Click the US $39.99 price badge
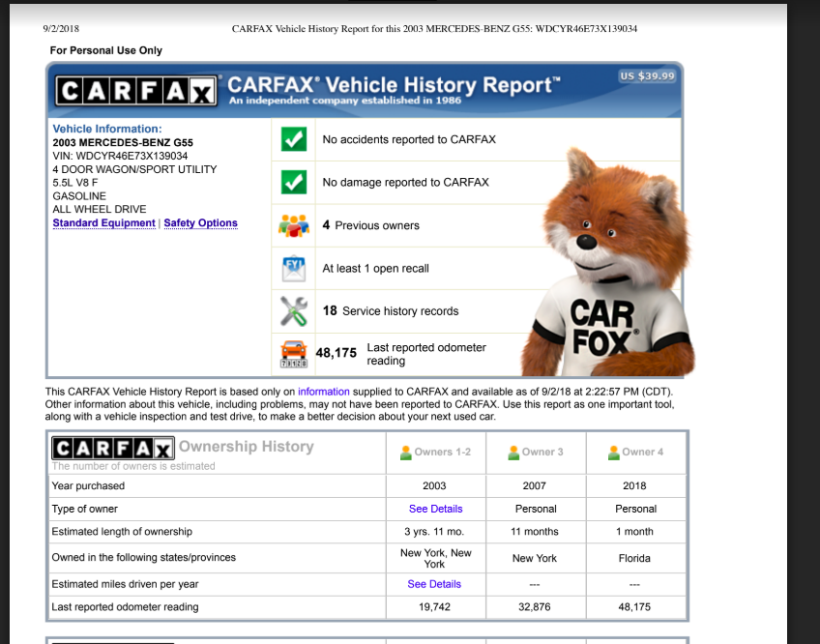 [648, 75]
